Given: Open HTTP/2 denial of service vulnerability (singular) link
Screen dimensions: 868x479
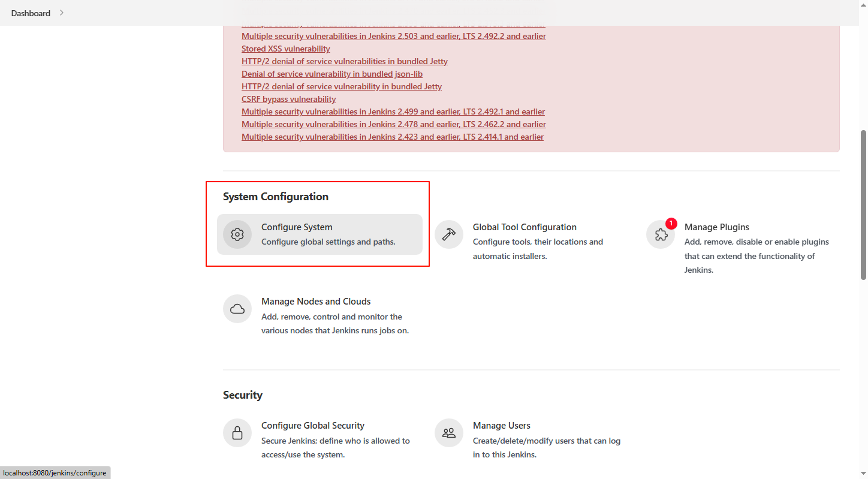Looking at the screenshot, I should pyautogui.click(x=342, y=86).
